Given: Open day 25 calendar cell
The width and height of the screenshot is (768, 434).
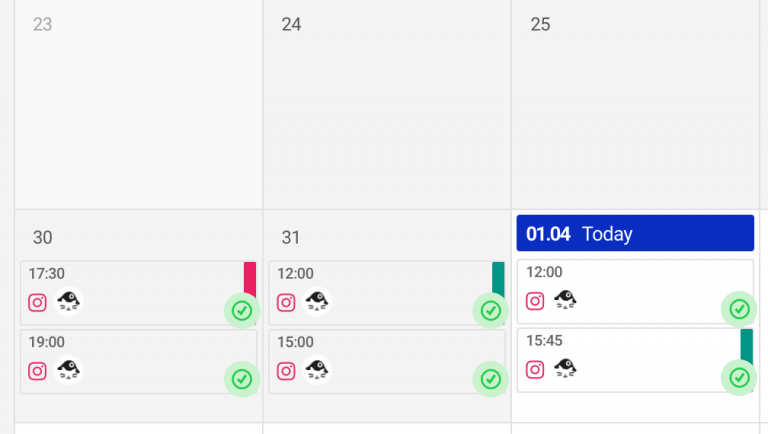Looking at the screenshot, I should tap(636, 110).
